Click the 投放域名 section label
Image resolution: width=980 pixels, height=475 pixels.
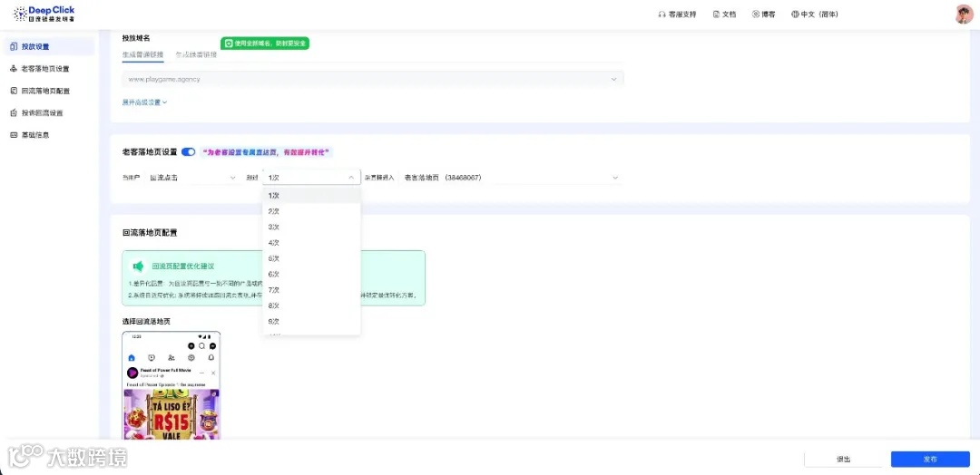click(135, 38)
